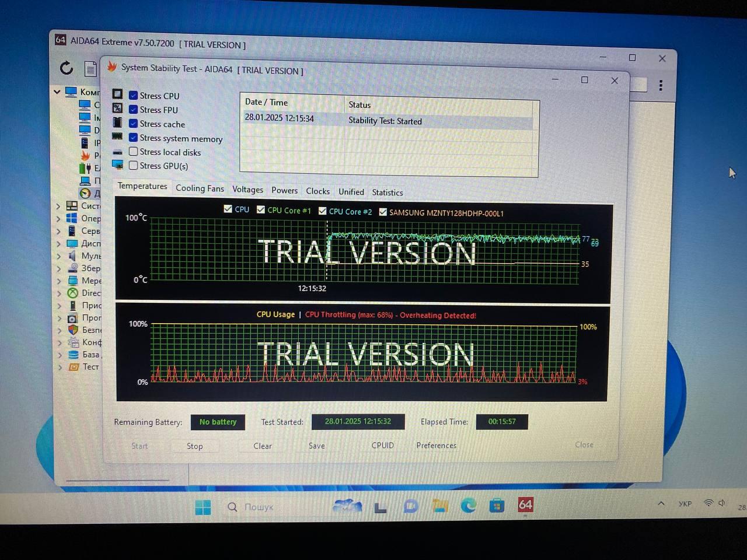Expand the Тест tree node
747x560 pixels.
click(60, 367)
